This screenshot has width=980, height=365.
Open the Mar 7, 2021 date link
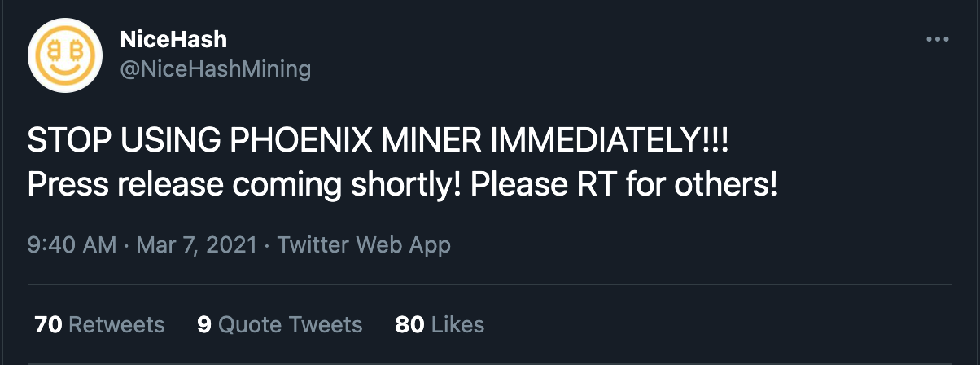point(196,244)
